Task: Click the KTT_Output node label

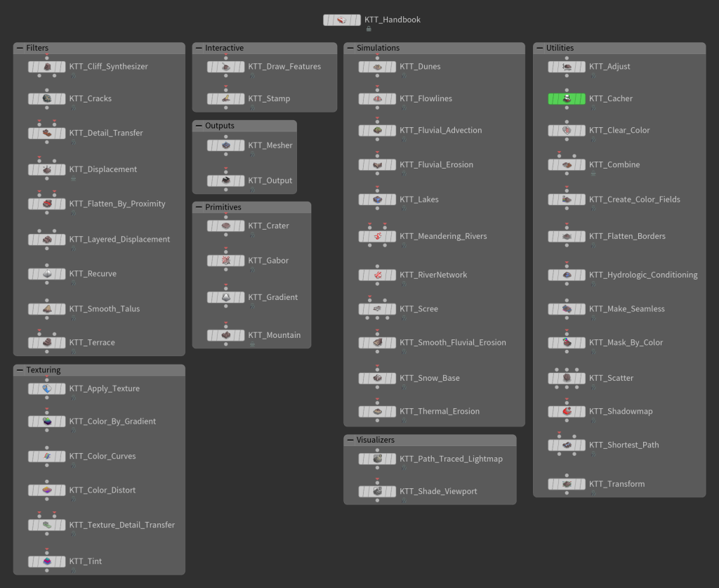Action: tap(270, 181)
